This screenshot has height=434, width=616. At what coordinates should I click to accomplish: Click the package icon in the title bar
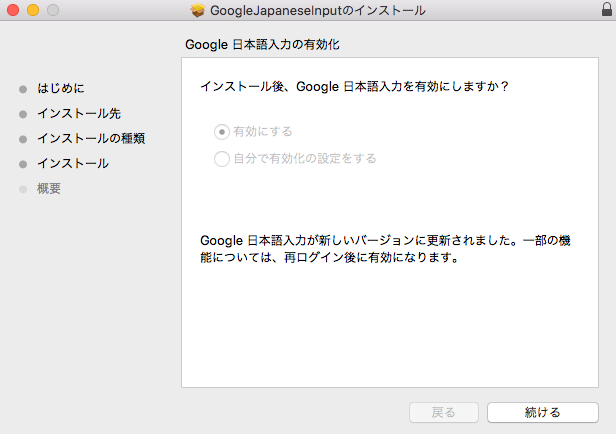[197, 10]
